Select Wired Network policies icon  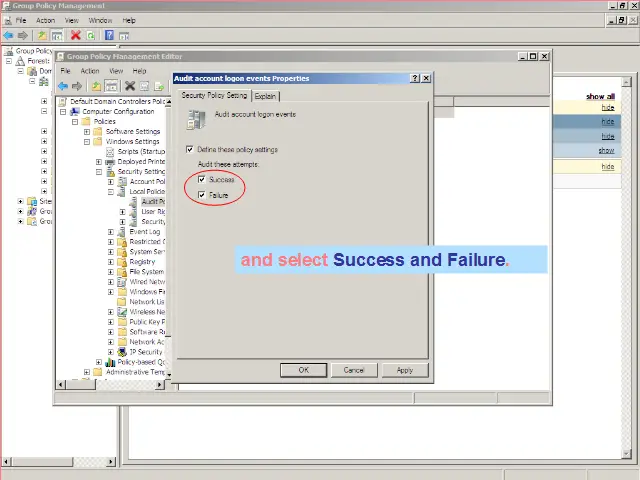pyautogui.click(x=122, y=282)
